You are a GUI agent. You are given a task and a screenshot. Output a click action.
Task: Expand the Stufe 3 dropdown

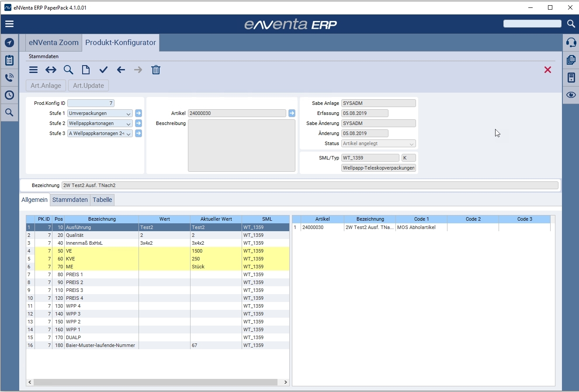[128, 134]
